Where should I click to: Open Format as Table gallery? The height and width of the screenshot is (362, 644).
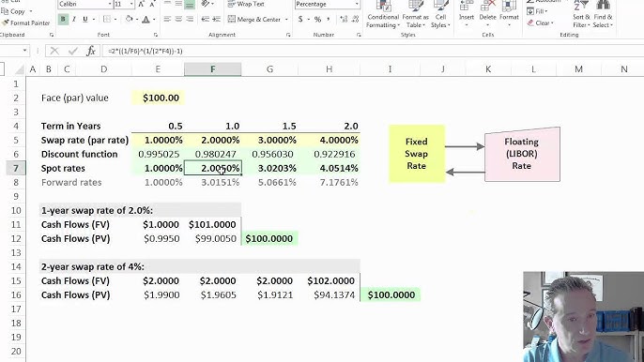click(415, 15)
